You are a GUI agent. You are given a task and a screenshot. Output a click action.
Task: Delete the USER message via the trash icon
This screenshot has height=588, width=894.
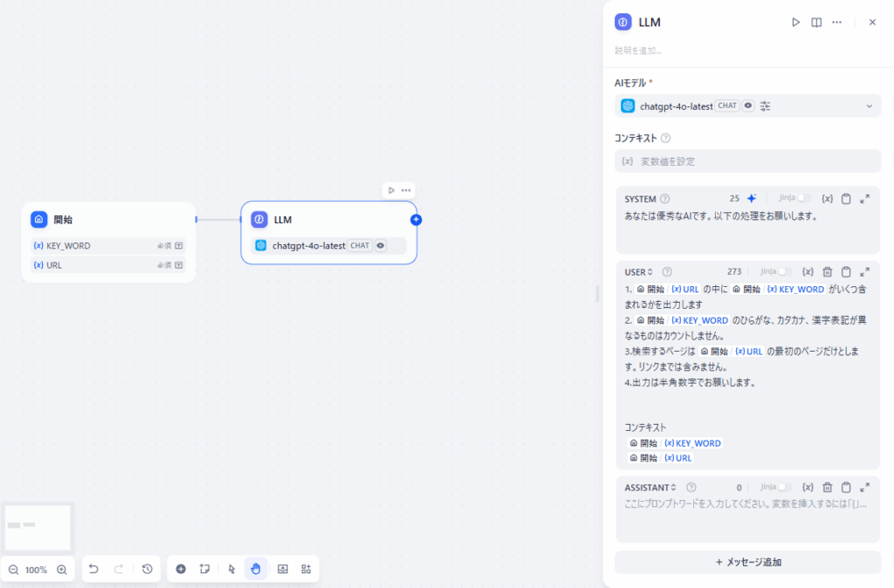(x=828, y=271)
